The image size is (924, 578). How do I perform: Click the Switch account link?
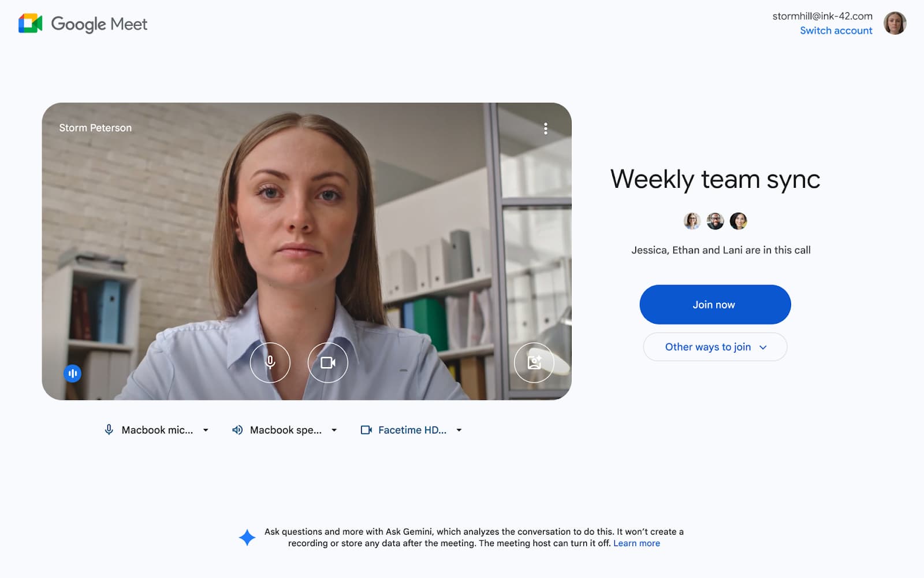click(x=836, y=31)
